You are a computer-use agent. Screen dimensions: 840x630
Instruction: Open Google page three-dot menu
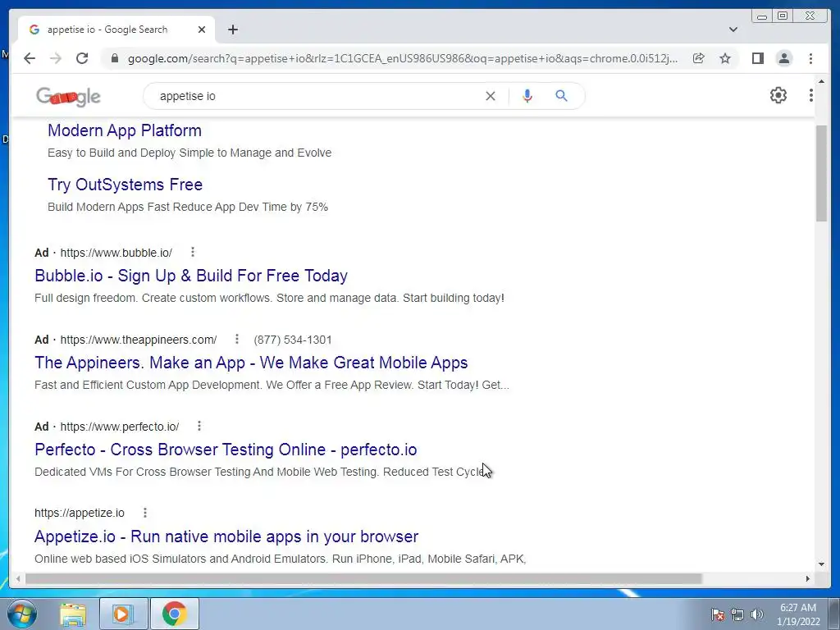click(x=810, y=95)
